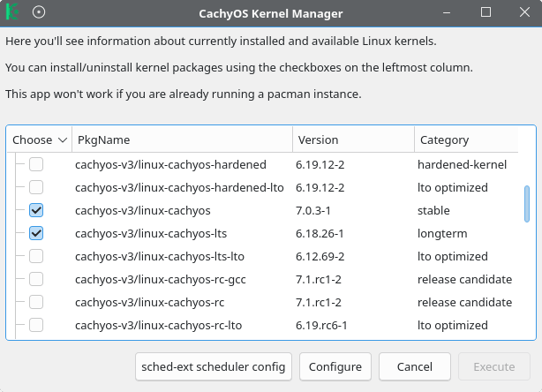Viewport: 542px width, 392px height.
Task: Click the Cancel button
Action: pyautogui.click(x=415, y=366)
